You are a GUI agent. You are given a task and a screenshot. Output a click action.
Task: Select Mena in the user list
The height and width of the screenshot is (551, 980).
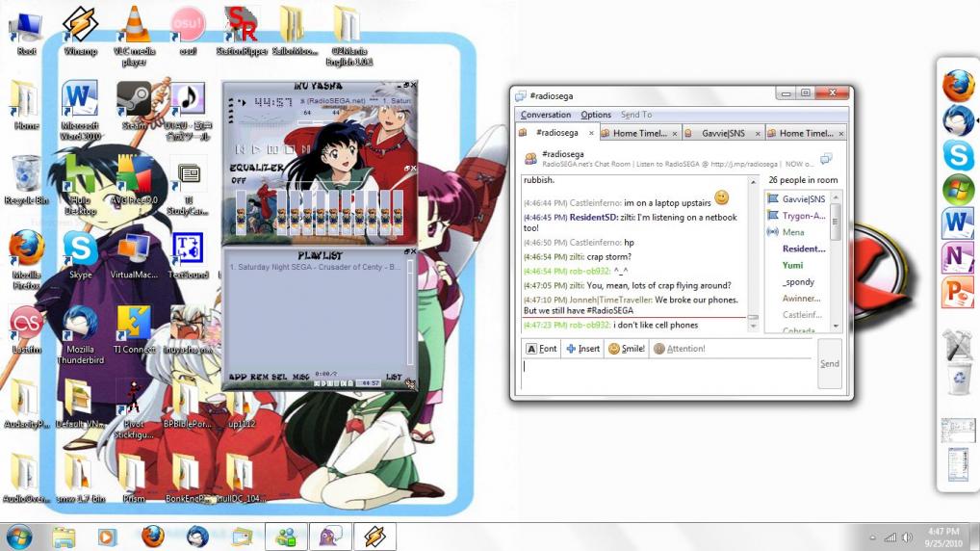click(793, 232)
